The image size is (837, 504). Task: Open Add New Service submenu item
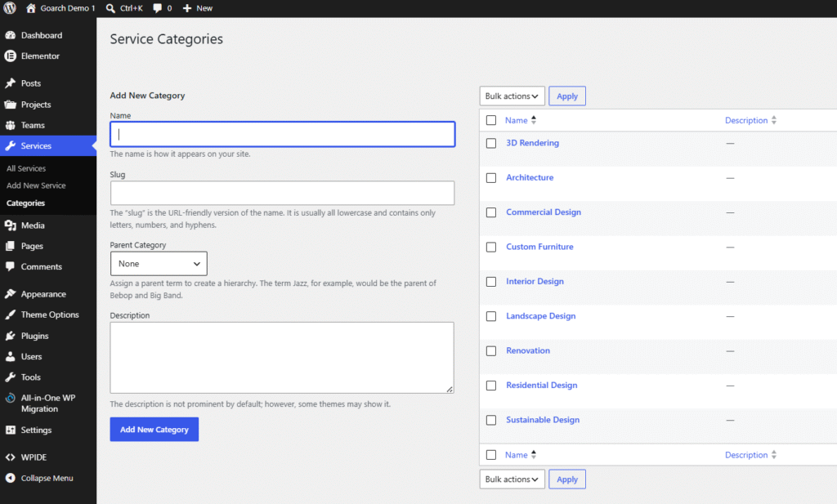coord(36,185)
